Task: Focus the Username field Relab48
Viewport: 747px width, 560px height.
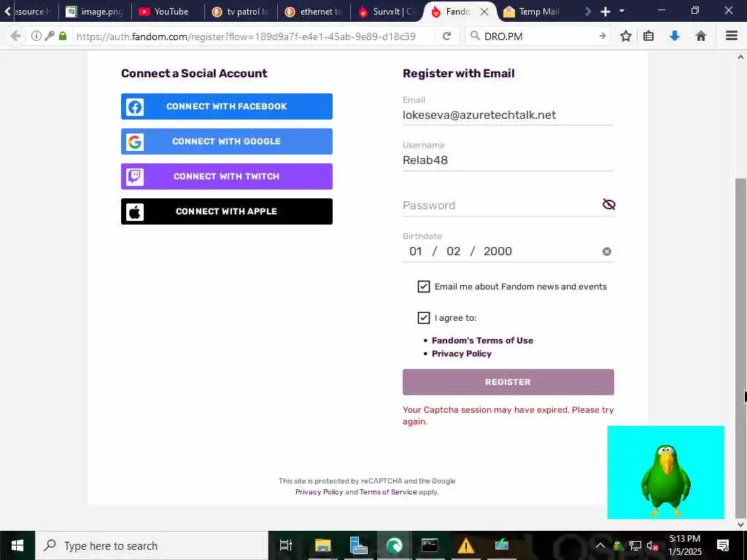Action: pyautogui.click(x=508, y=160)
